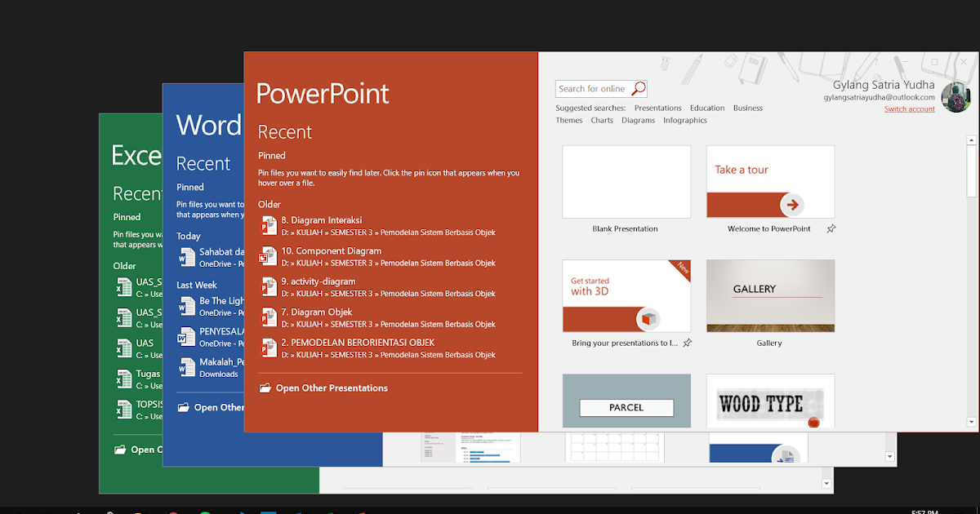Click Excel icon for TOPSIS workbook

[x=123, y=410]
